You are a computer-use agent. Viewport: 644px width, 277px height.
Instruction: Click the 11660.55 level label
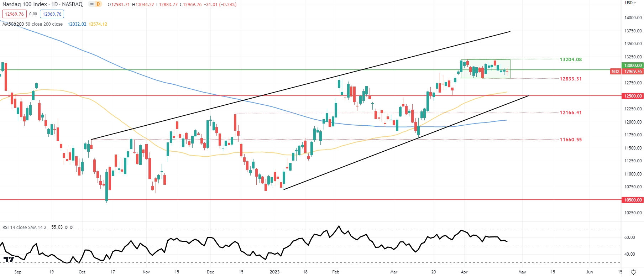[571, 140]
